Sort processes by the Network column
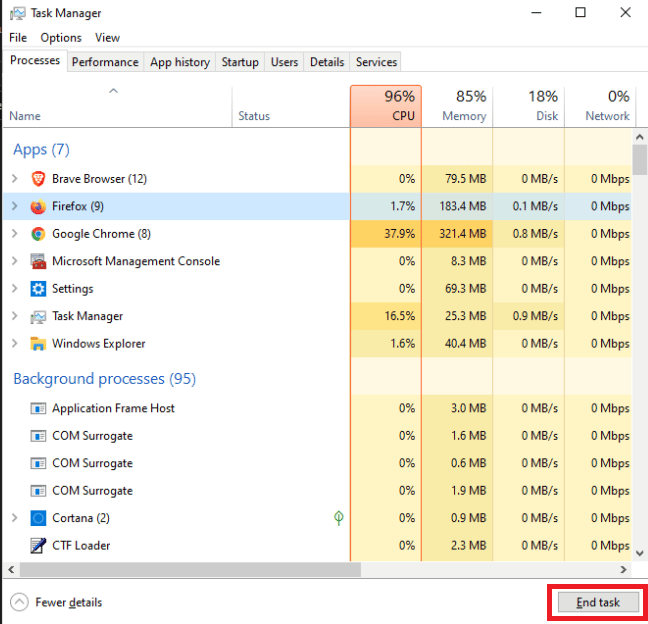Image resolution: width=648 pixels, height=624 pixels. 600,107
